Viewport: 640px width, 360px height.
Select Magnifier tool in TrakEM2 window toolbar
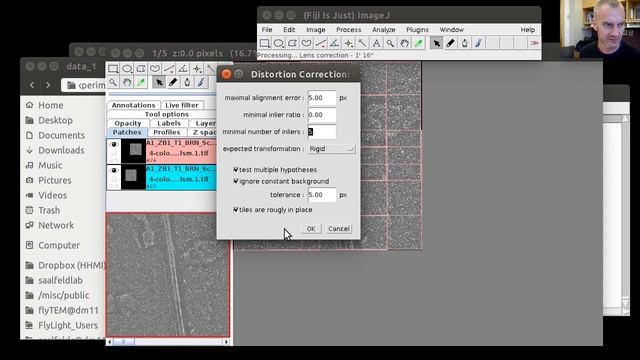(x=113, y=82)
